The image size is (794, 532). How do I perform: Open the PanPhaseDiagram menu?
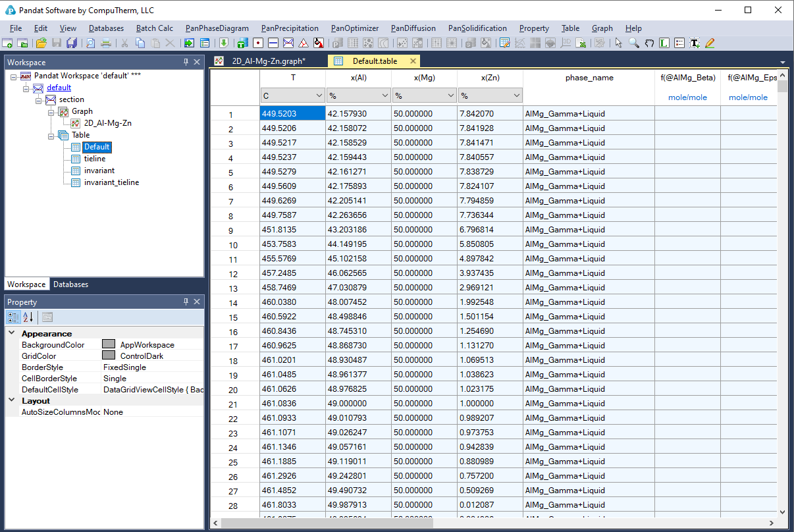[217, 28]
